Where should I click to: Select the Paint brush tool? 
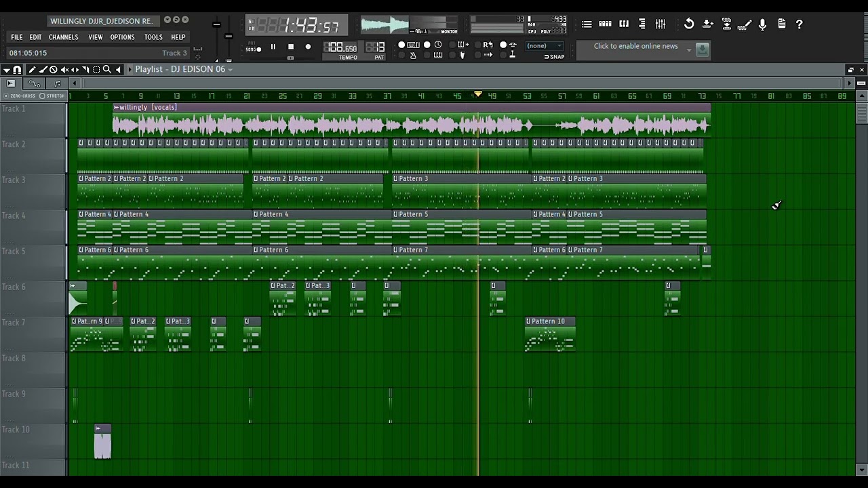43,70
